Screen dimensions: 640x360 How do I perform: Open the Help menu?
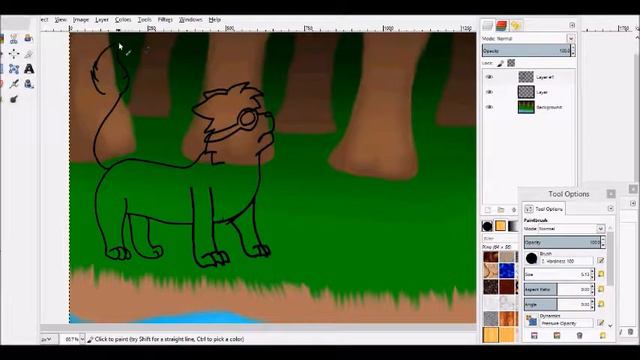[x=215, y=20]
